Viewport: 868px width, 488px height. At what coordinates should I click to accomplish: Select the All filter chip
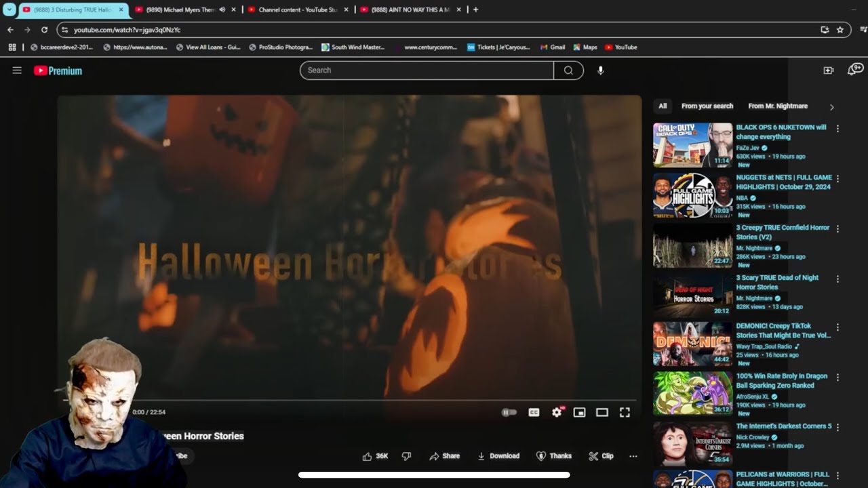[x=663, y=106]
